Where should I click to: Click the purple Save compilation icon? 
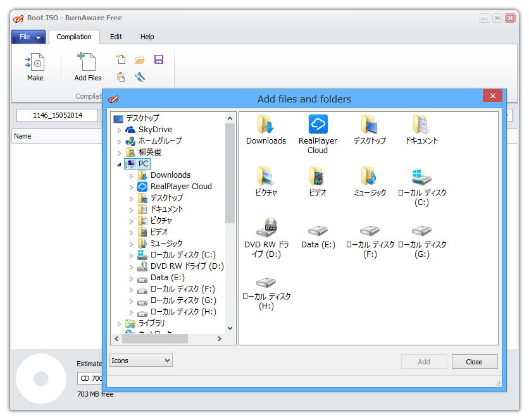[x=159, y=59]
